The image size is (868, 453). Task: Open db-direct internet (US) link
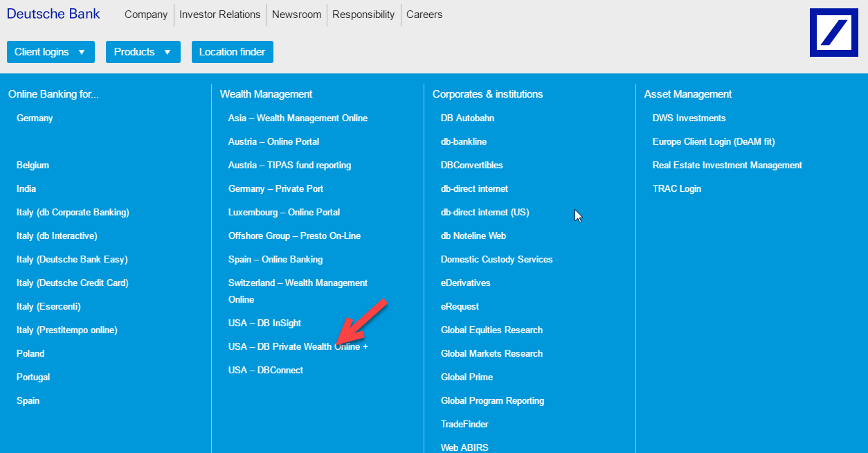coord(485,212)
